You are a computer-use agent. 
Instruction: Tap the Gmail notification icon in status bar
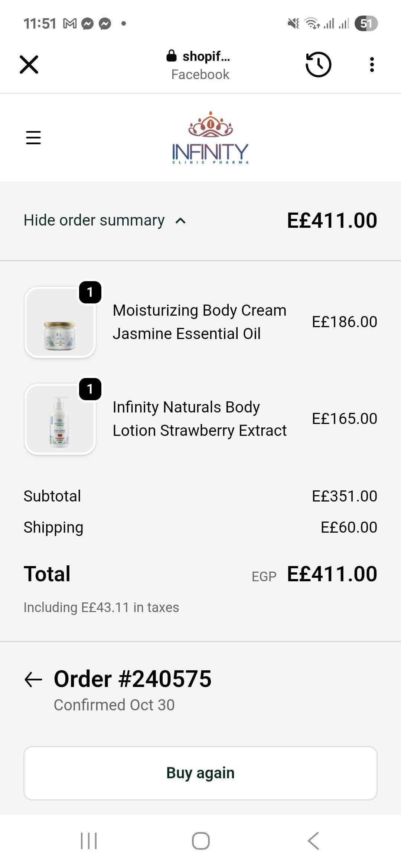pos(70,24)
